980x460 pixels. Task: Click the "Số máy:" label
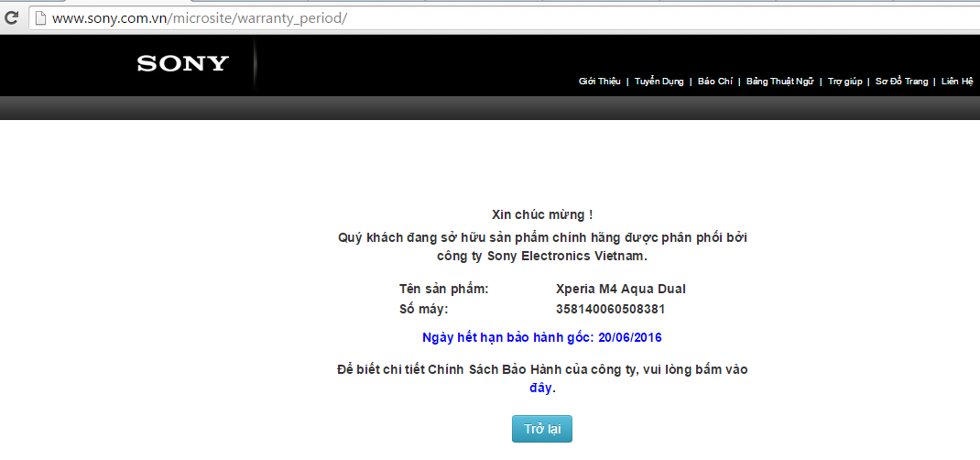click(x=423, y=309)
